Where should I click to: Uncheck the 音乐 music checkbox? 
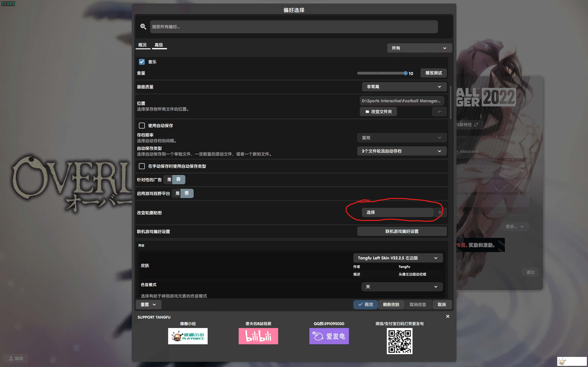click(x=142, y=62)
